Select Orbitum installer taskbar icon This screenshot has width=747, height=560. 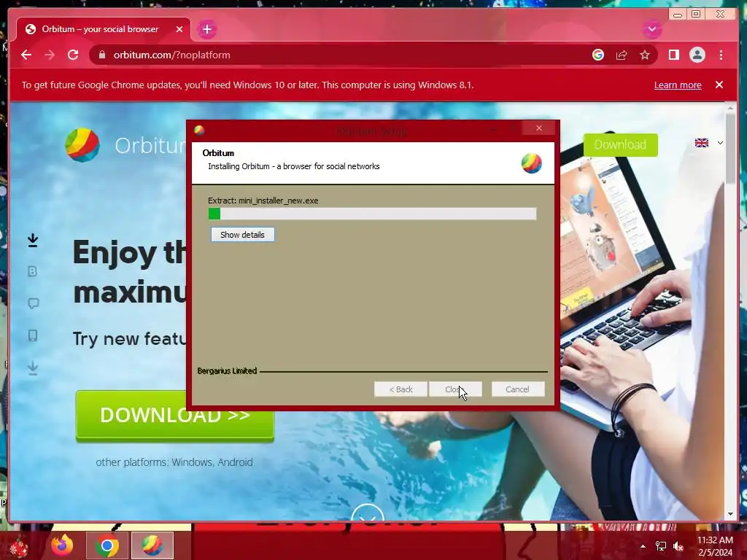point(152,545)
